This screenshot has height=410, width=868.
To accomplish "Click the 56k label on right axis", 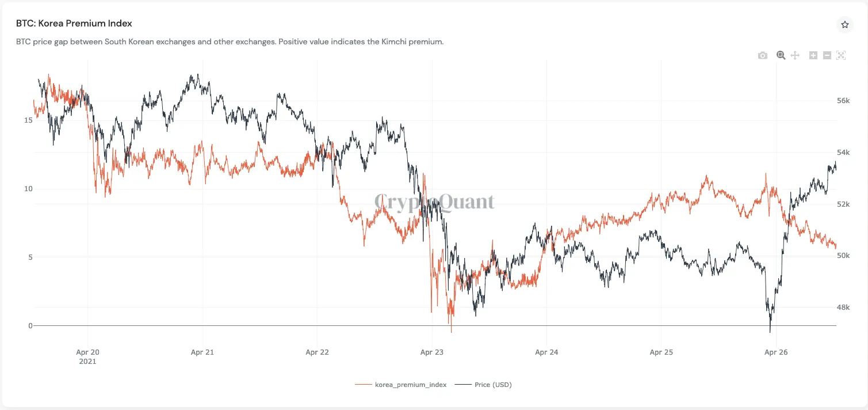I will (x=842, y=100).
